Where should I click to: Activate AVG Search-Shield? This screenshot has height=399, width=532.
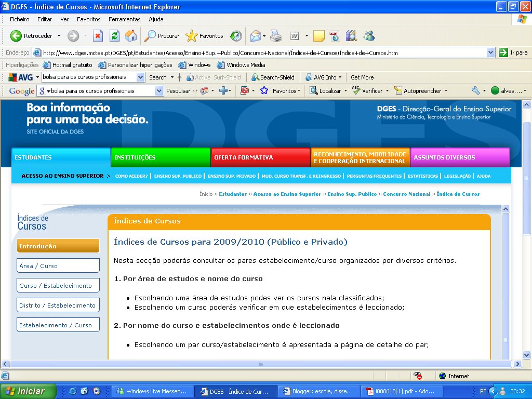(274, 77)
